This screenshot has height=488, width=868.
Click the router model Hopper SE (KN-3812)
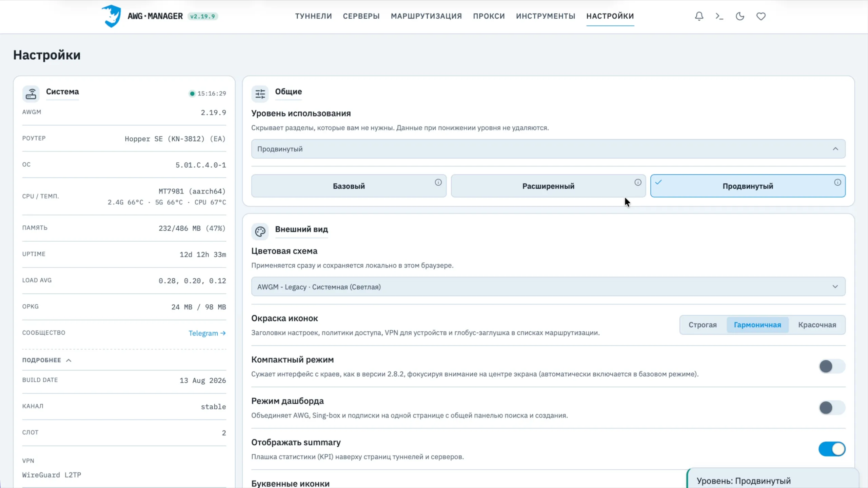pyautogui.click(x=175, y=139)
